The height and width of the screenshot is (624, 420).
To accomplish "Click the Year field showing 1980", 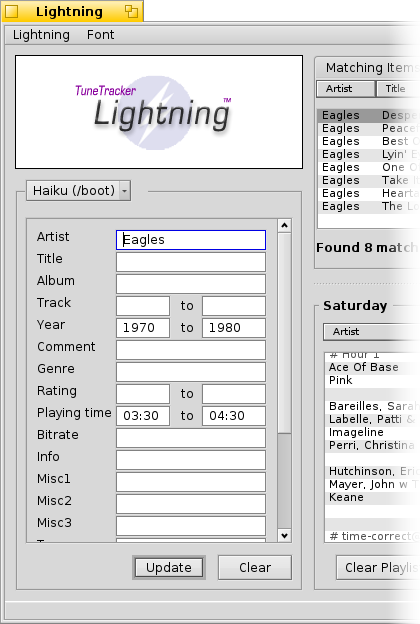I will pos(234,328).
